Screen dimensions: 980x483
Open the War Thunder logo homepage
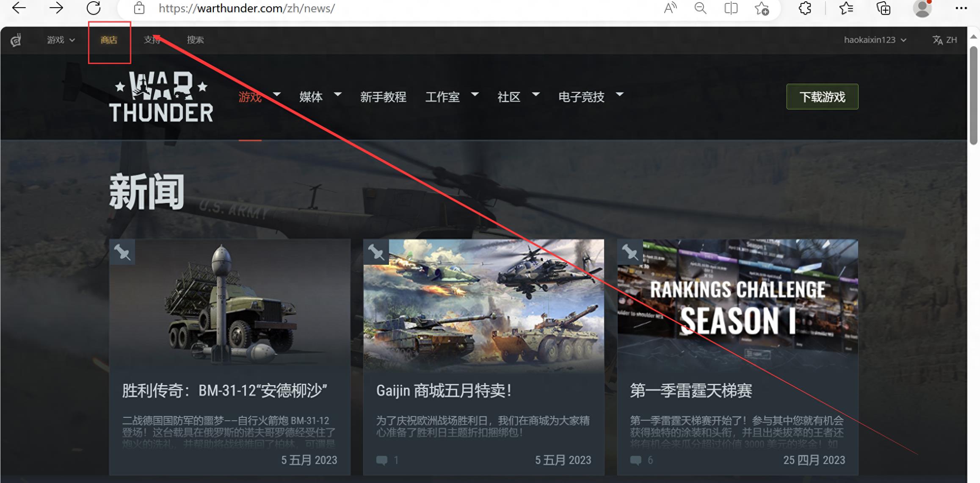click(161, 97)
